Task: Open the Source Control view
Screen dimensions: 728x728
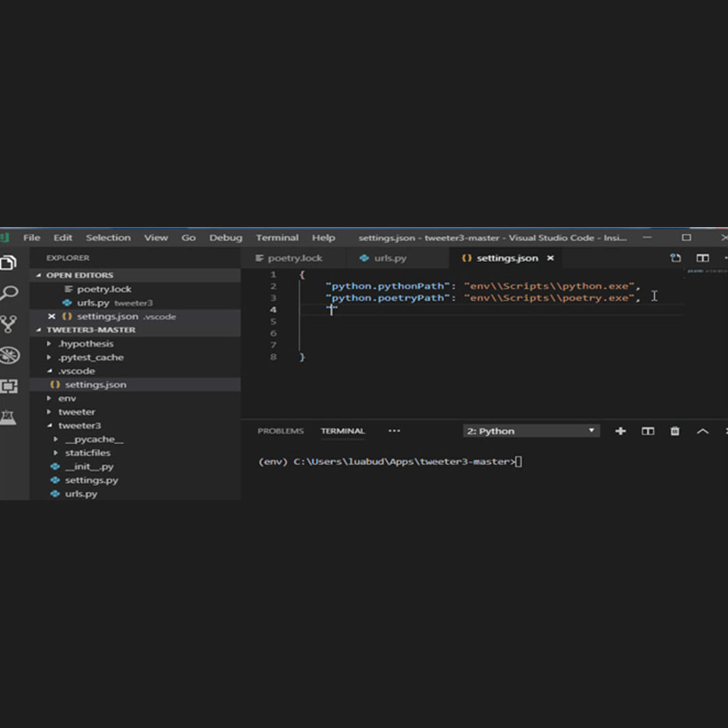Action: click(9, 325)
